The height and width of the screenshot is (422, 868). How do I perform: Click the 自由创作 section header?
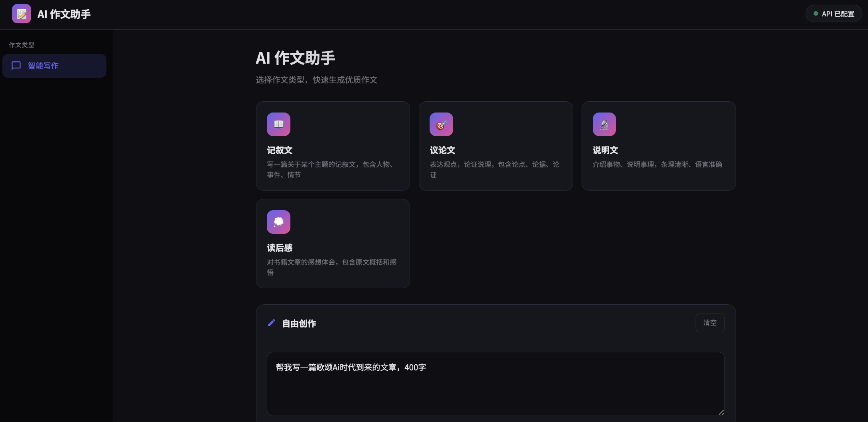click(x=298, y=323)
